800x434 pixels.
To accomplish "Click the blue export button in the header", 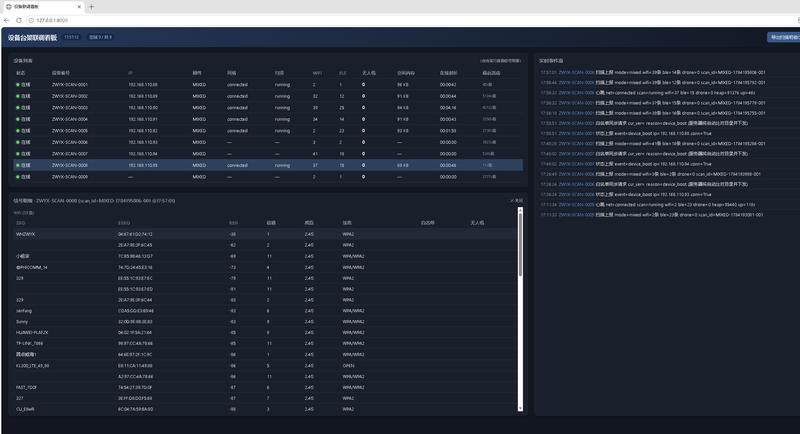I will tap(784, 37).
